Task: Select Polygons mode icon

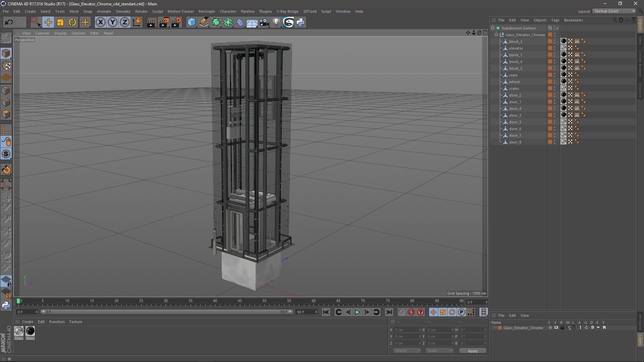Action: coord(6,115)
